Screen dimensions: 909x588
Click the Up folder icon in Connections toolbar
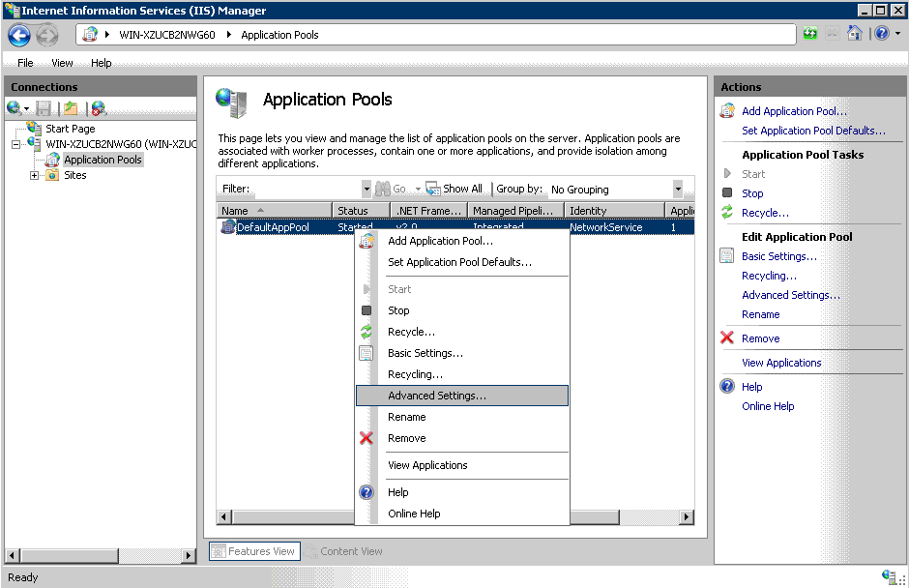71,108
